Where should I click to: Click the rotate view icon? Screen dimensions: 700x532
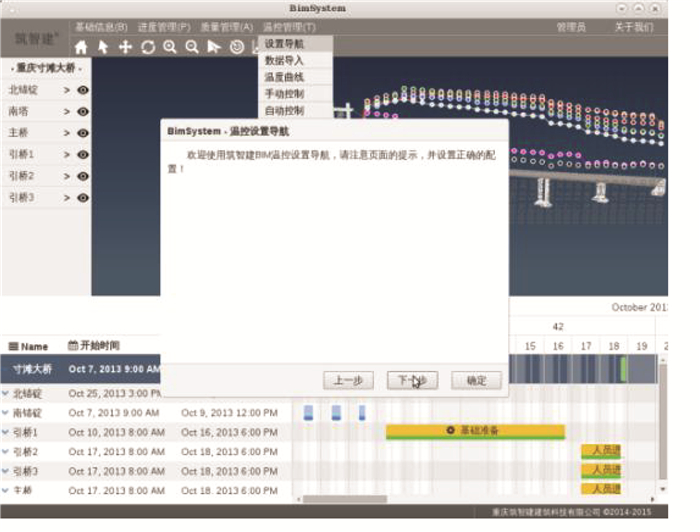coord(148,47)
